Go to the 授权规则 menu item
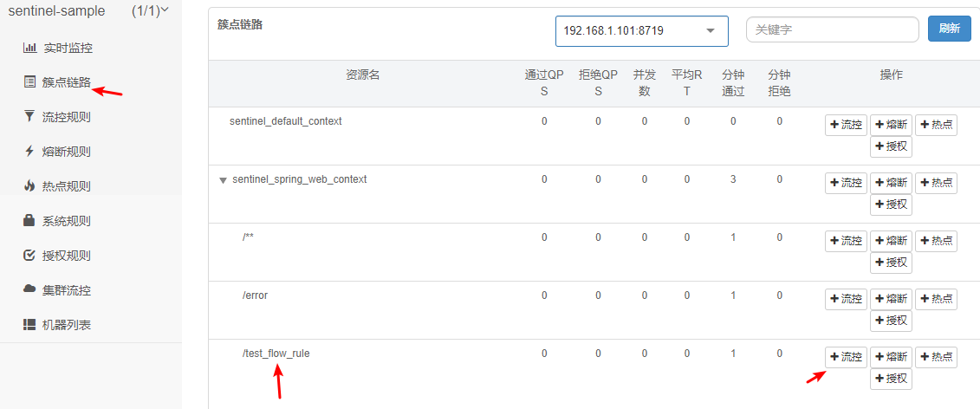 point(67,256)
